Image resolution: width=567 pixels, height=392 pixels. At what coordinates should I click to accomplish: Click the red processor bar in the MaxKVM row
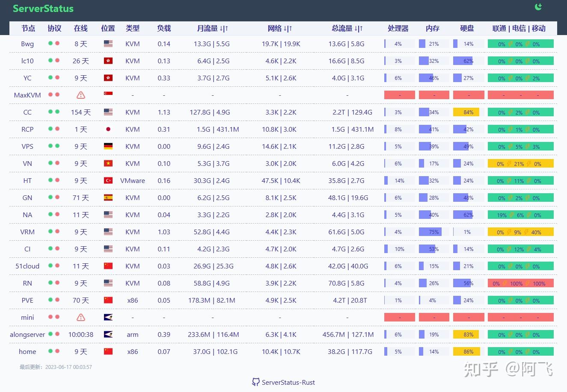point(400,95)
